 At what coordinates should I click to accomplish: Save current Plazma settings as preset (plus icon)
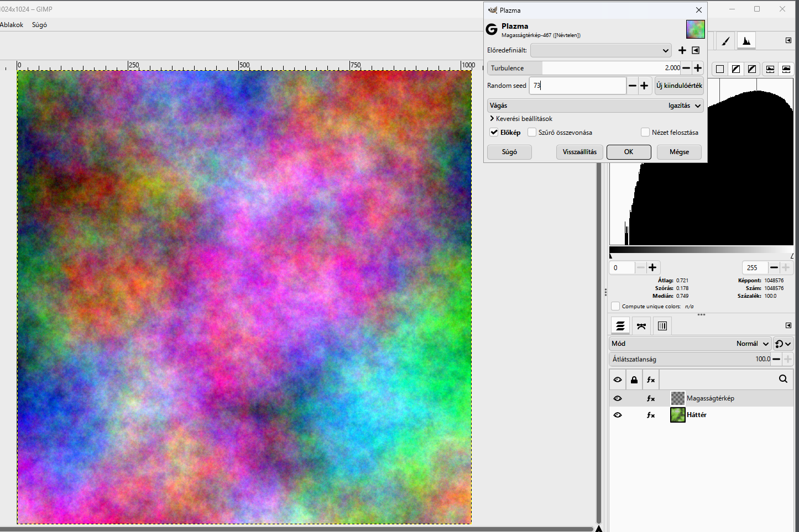682,50
